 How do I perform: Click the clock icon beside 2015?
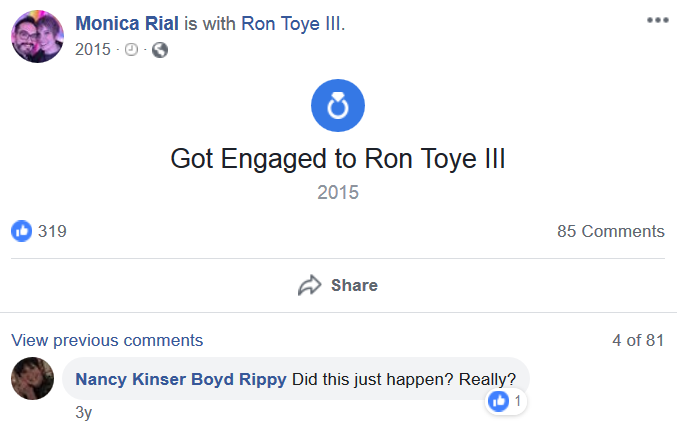click(131, 50)
